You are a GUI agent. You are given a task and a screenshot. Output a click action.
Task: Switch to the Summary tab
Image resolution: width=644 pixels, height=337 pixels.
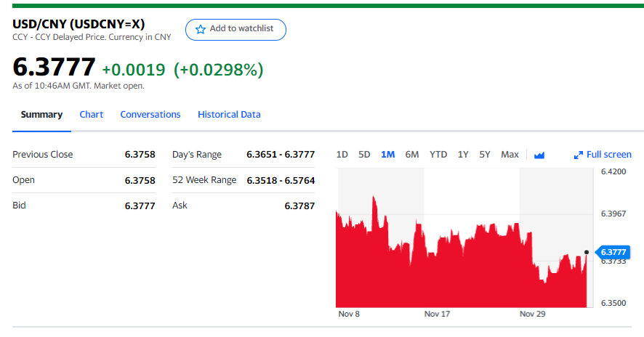point(41,115)
